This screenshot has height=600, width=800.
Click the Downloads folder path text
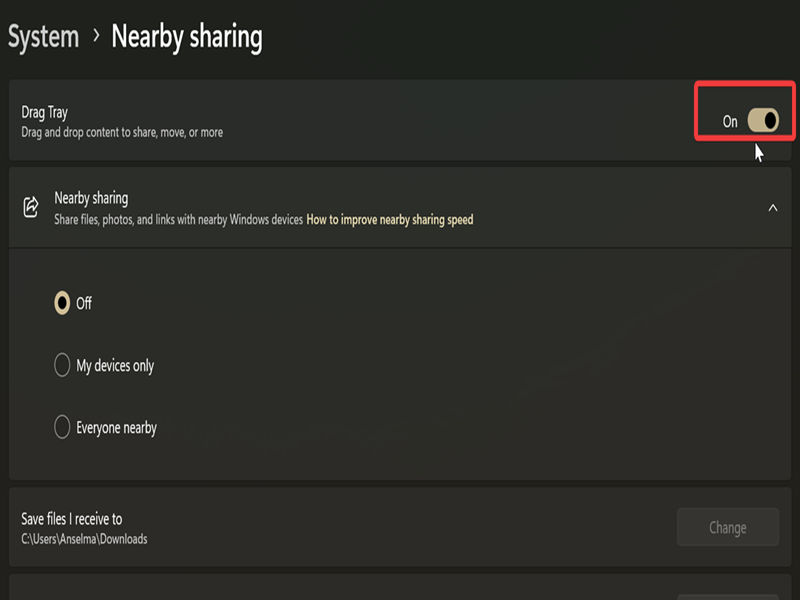[x=84, y=539]
